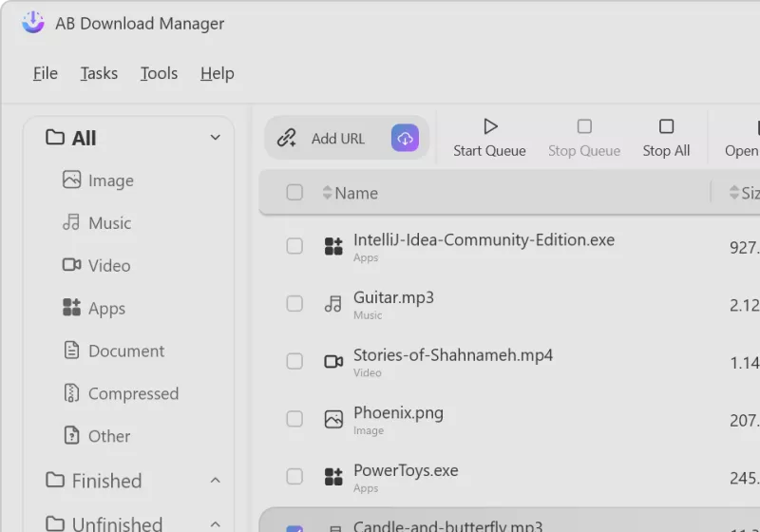760x532 pixels.
Task: Select the PowerToys.exe file name
Action: click(406, 470)
